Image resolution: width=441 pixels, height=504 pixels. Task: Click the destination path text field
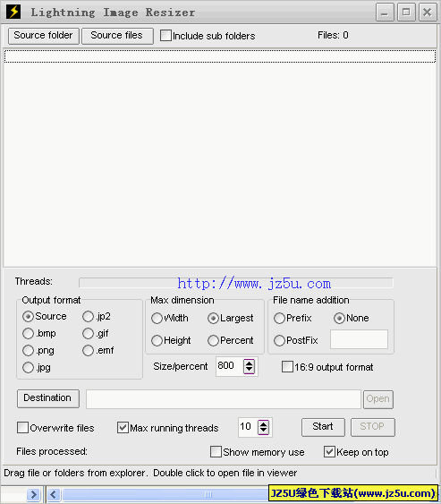click(224, 399)
